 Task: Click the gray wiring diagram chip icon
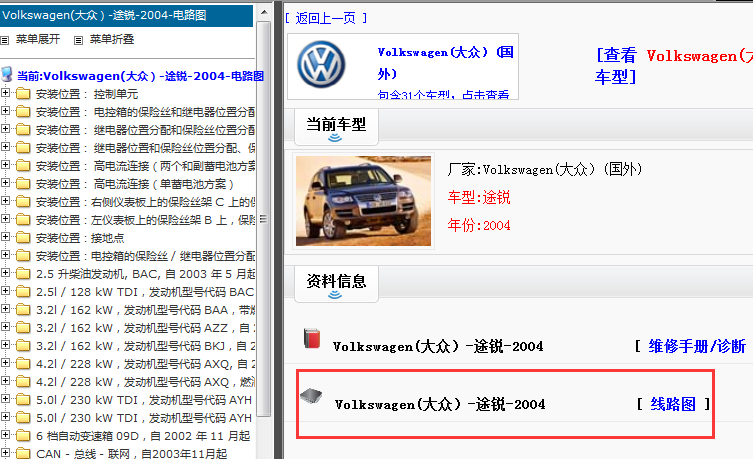click(x=311, y=396)
